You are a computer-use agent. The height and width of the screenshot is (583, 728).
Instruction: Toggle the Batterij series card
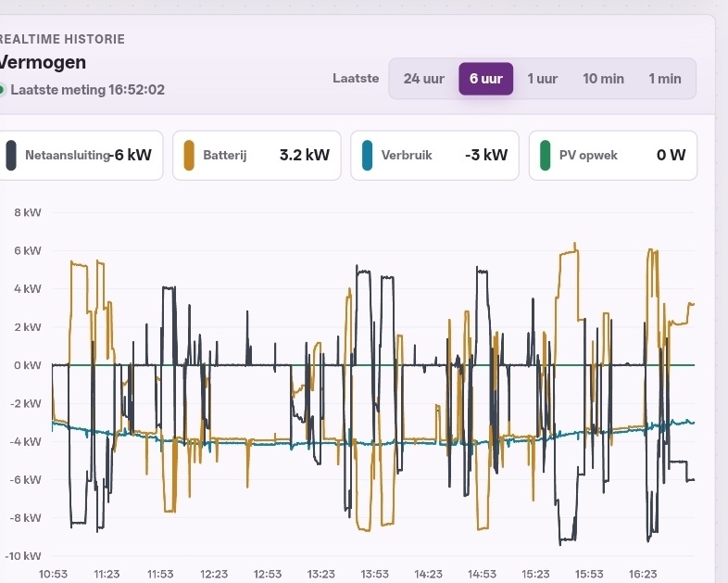point(257,155)
